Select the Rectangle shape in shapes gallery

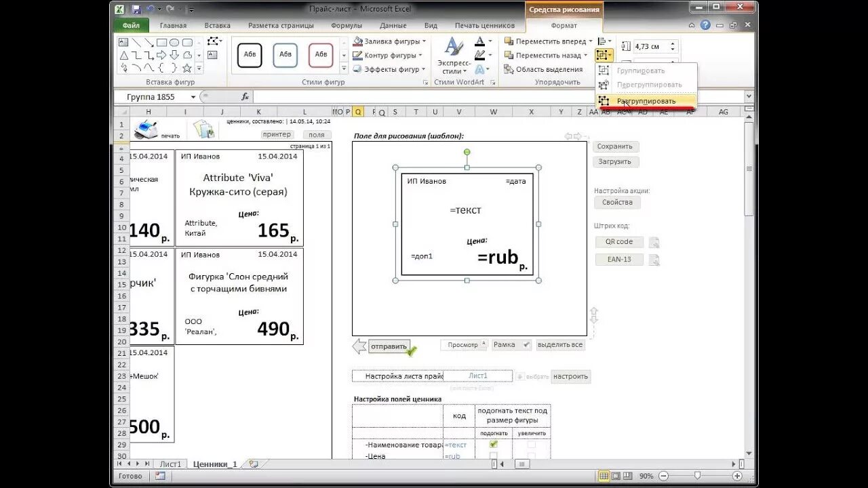point(162,43)
